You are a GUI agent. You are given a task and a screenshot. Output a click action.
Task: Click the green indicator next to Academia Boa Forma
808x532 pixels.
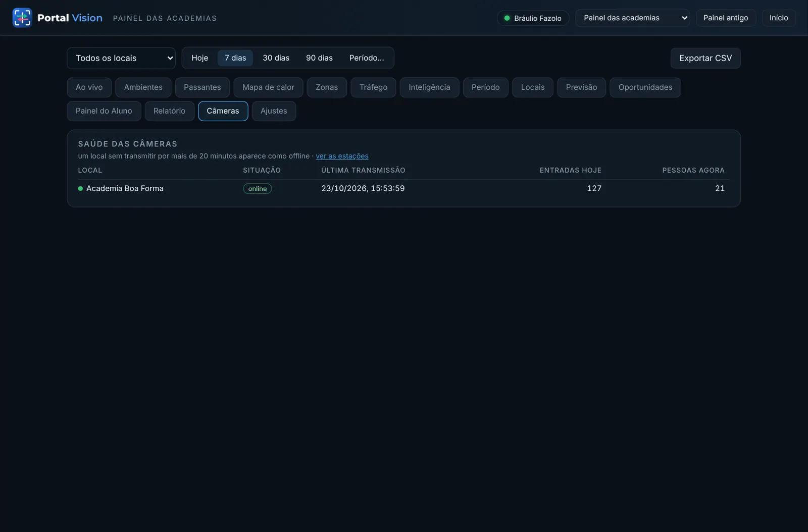80,189
